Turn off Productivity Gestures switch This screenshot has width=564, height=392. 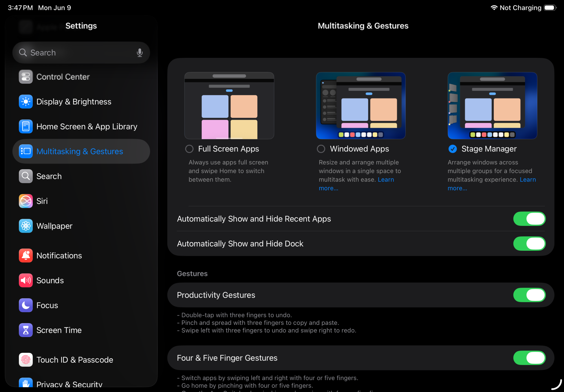[x=529, y=295]
